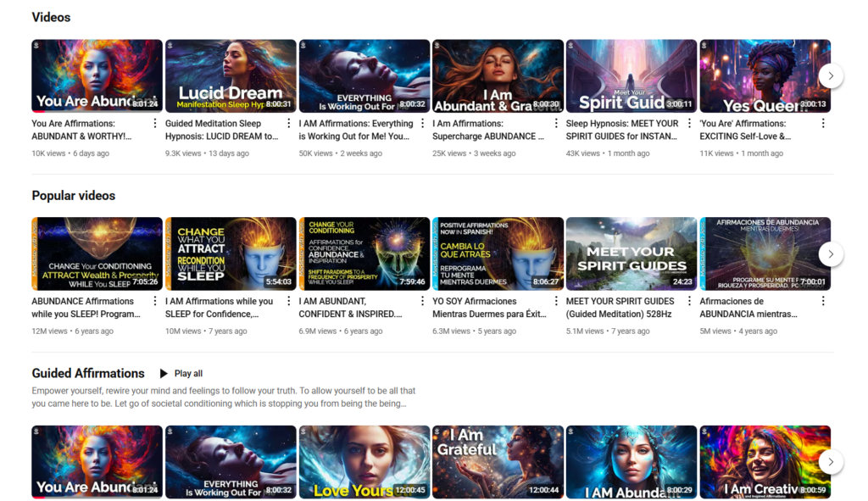
Task: Open options menu for 'I AM Affirmations while you SLEEP for Confidence'
Action: pyautogui.click(x=288, y=301)
